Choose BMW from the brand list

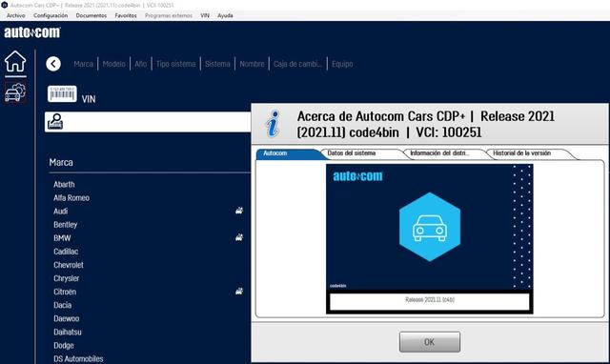tap(62, 238)
